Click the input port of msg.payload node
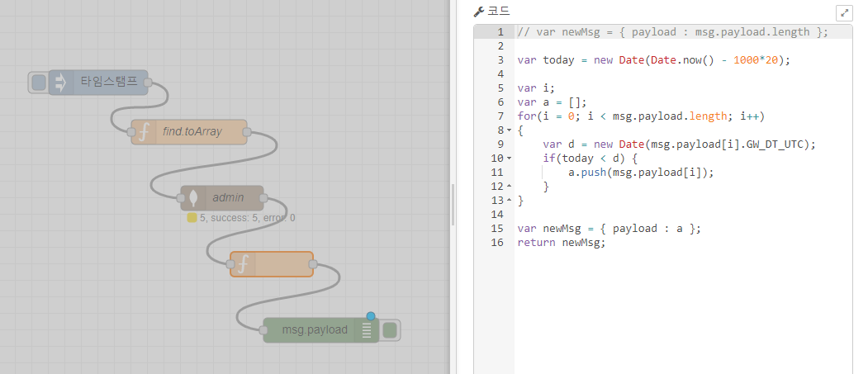The width and height of the screenshot is (868, 374). (263, 330)
